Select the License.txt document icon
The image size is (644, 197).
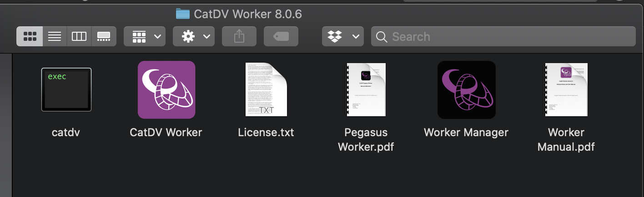click(266, 89)
